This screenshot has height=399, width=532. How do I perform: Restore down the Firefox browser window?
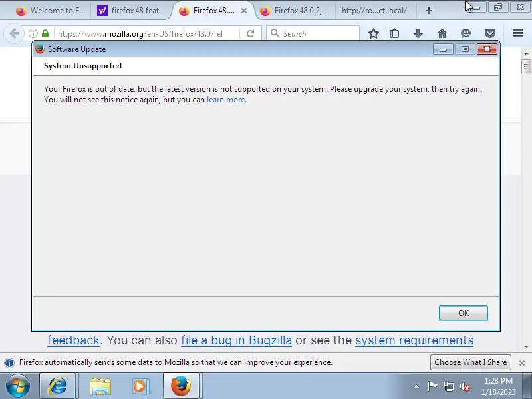tap(497, 7)
